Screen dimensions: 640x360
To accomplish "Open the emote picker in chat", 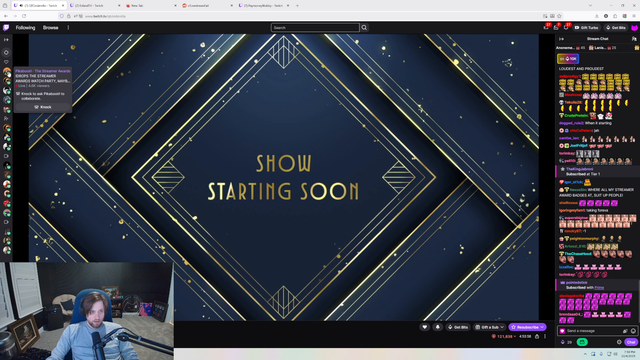I will pyautogui.click(x=633, y=331).
